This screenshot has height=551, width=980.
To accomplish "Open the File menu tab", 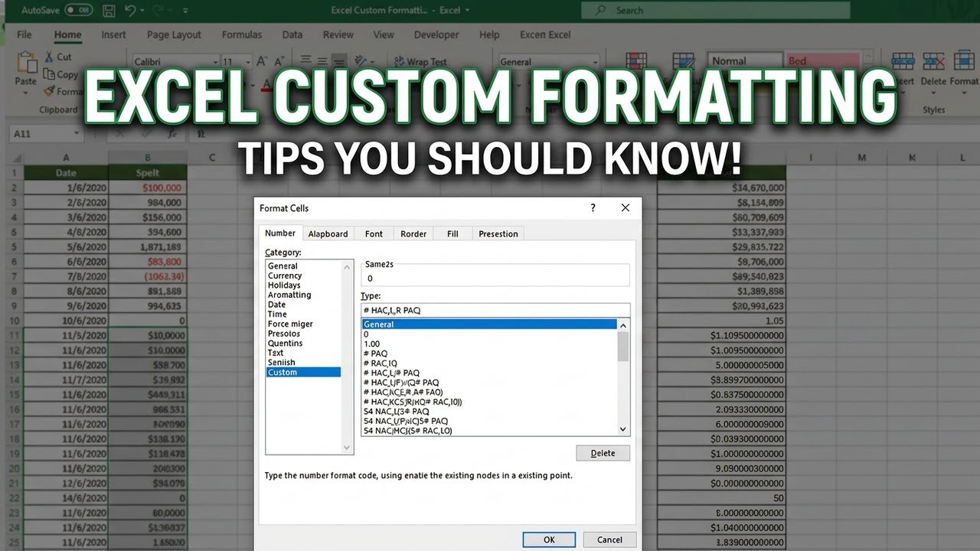I will point(24,34).
